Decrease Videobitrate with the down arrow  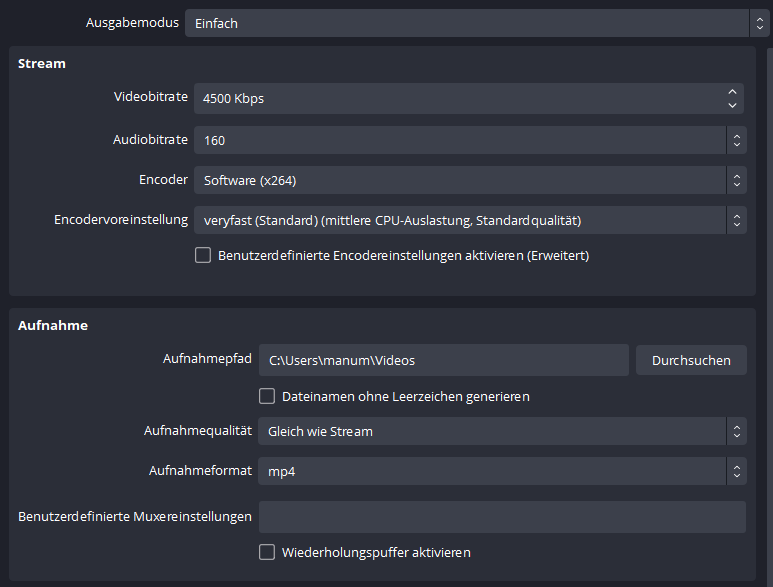coord(733,105)
